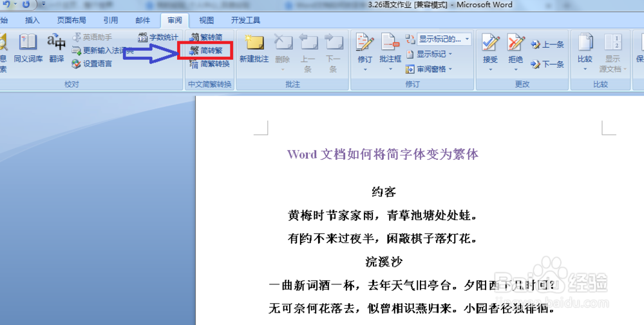Click 简转繁 to convert to traditional
Screen dimensions: 644x325
[207, 50]
